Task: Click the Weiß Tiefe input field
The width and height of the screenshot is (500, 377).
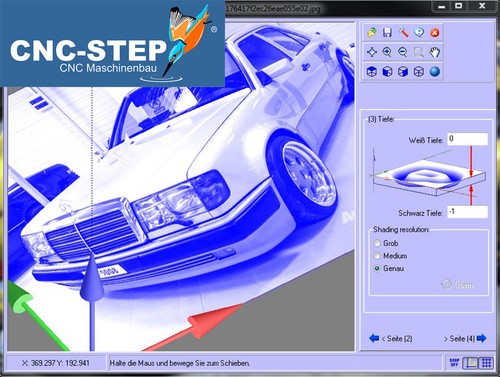Action: tap(467, 139)
